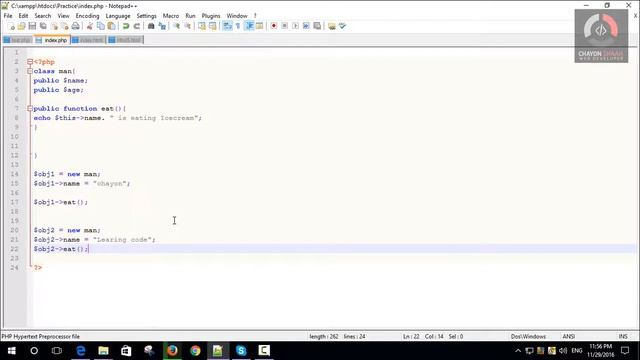Cut selection with scissors icon

(x=90, y=26)
